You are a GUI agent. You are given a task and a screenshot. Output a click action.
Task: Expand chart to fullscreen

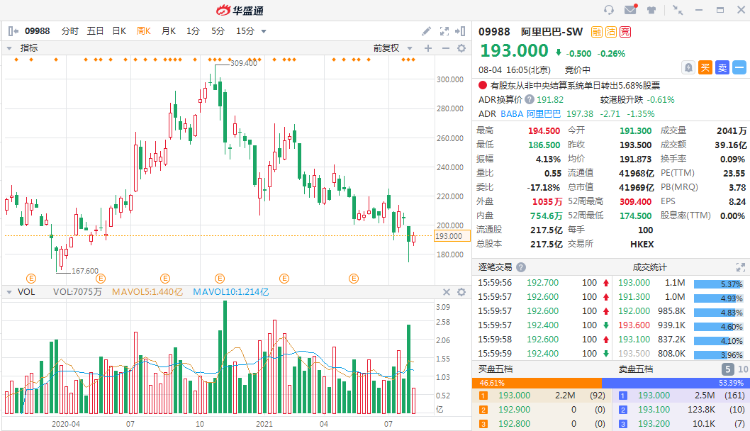tap(444, 31)
